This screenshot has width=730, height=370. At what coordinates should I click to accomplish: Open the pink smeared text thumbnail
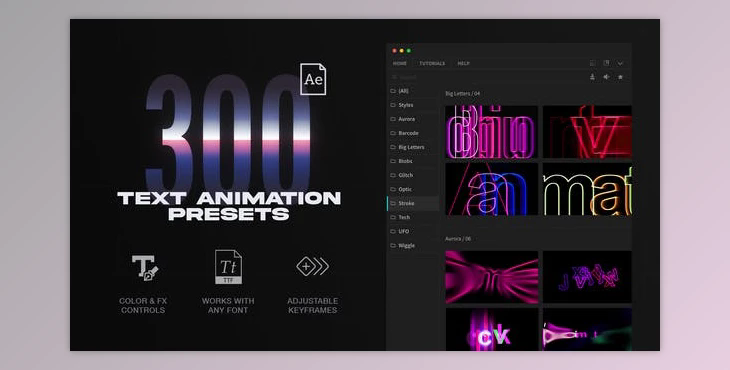[x=587, y=329]
